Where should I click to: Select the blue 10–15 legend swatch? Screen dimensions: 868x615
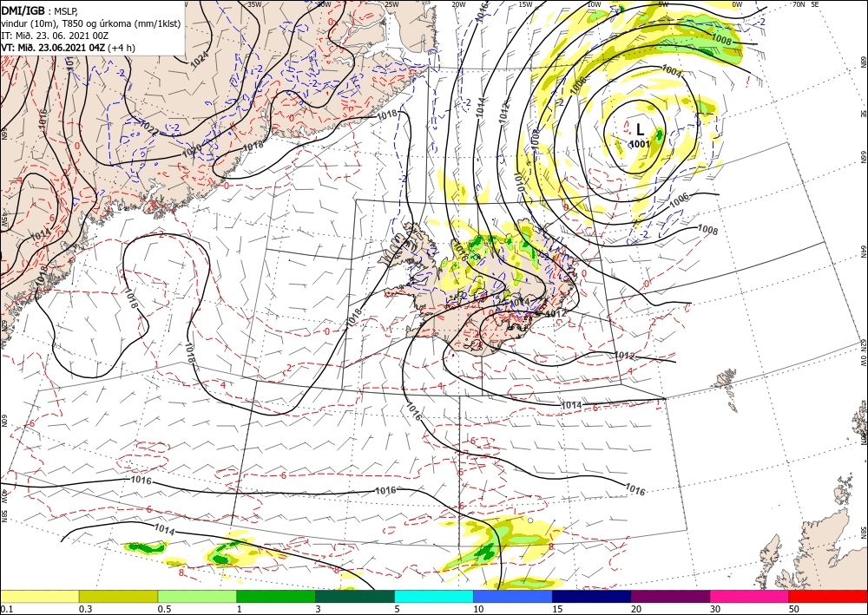(x=513, y=596)
